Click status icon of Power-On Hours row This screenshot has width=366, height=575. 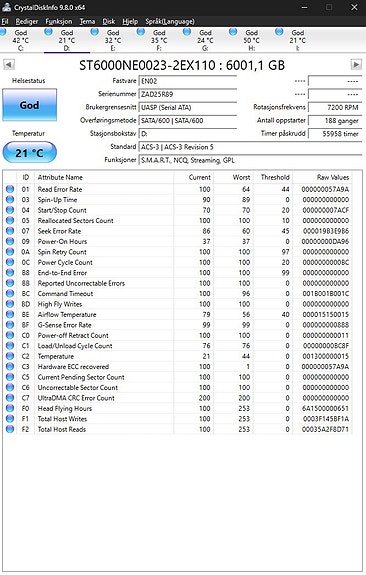[x=10, y=241]
